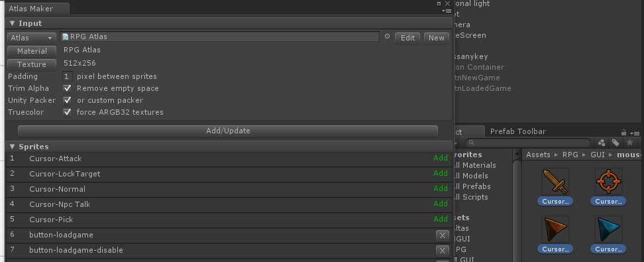Select the Cursor-LockTarget sprite row name
The image size is (644, 262).
[64, 174]
